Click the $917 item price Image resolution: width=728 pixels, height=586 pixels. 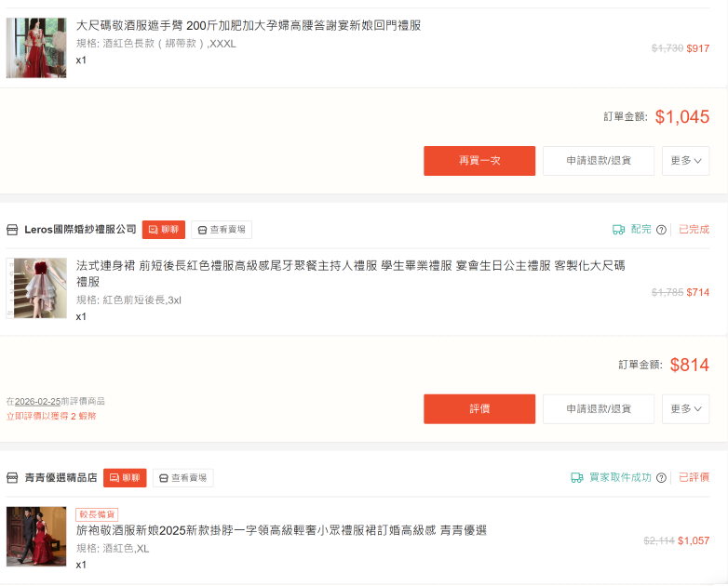click(698, 48)
